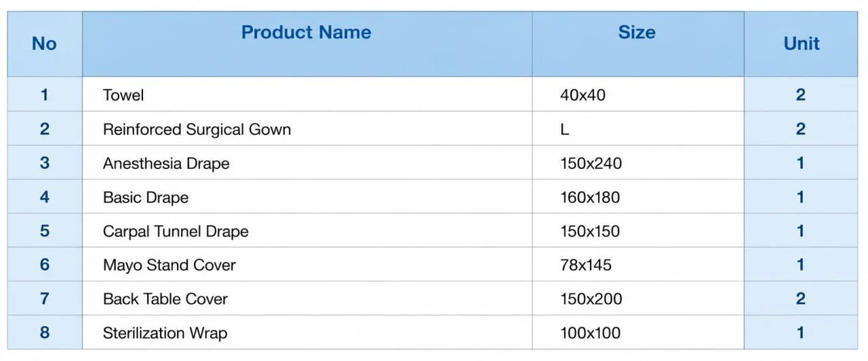Click the Product Name column header
This screenshot has height=361, width=868.
click(x=307, y=33)
